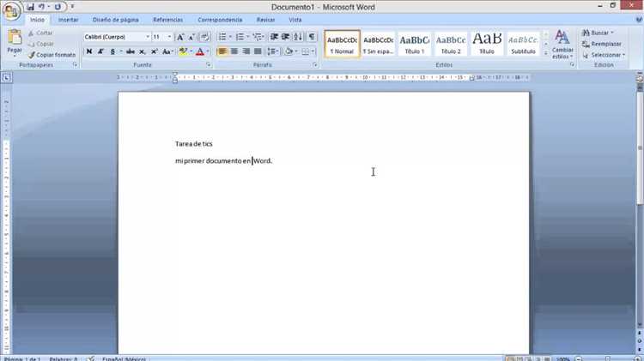Image resolution: width=644 pixels, height=361 pixels.
Task: Toggle italic formatting (K)
Action: pos(100,51)
